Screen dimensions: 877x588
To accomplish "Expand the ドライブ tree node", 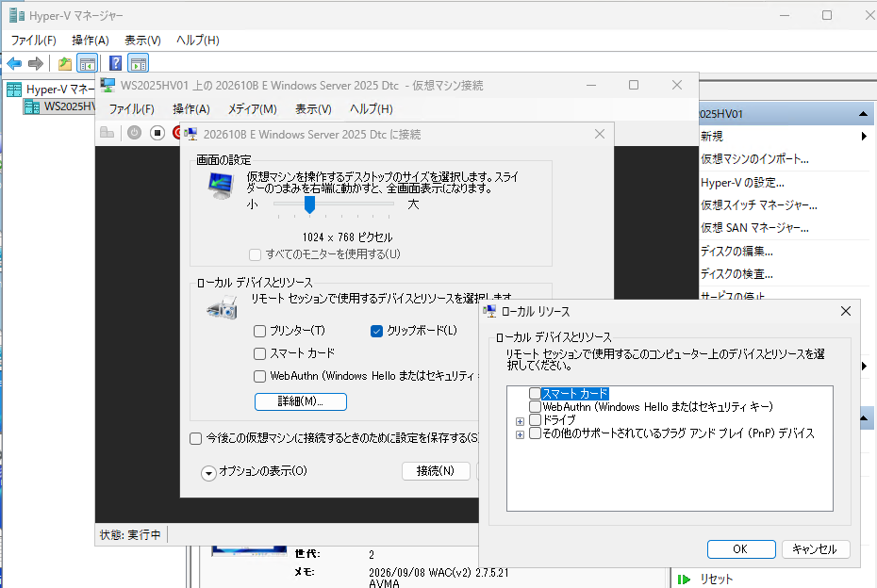I will [x=520, y=421].
